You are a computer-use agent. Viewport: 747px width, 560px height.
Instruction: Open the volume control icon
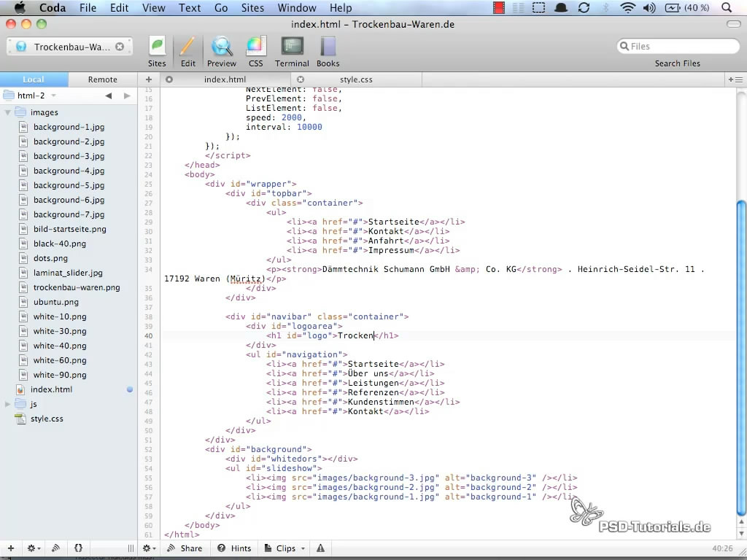[x=649, y=7]
